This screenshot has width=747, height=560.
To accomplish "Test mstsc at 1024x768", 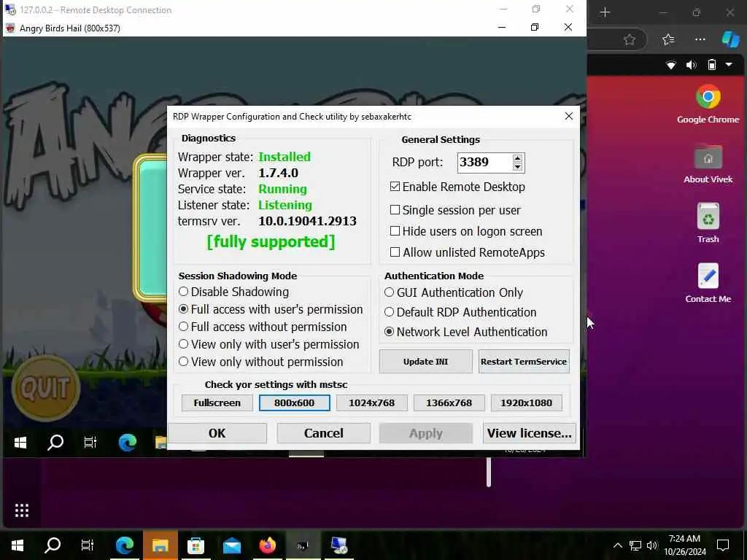I will tap(371, 402).
